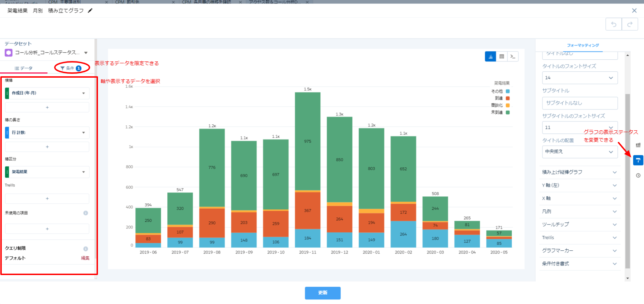Edit the lens title with pencil icon
Viewport: 644px width, 304px height.
click(x=90, y=11)
